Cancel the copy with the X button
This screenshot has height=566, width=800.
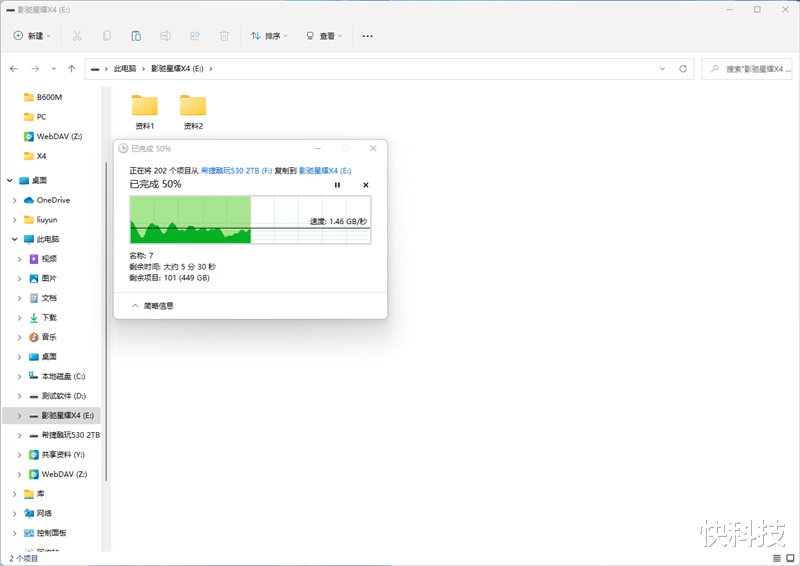click(x=365, y=185)
